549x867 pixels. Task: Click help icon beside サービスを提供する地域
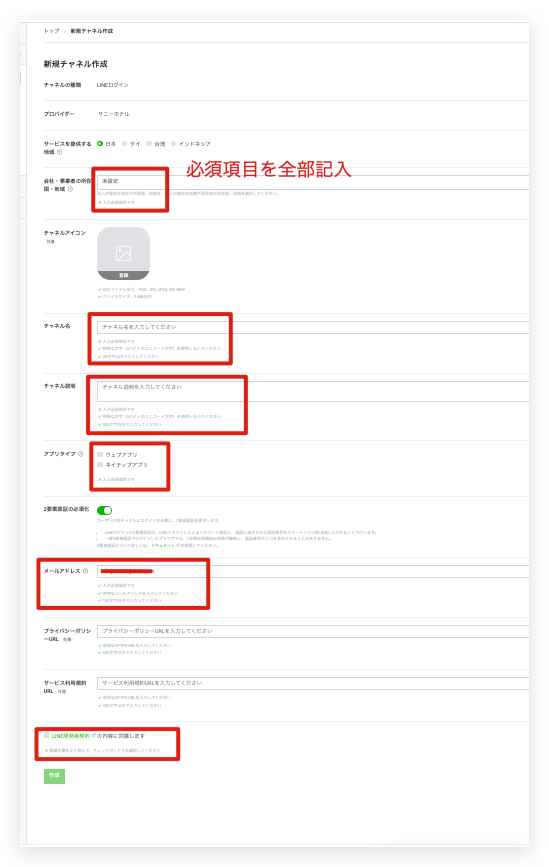pos(60,152)
